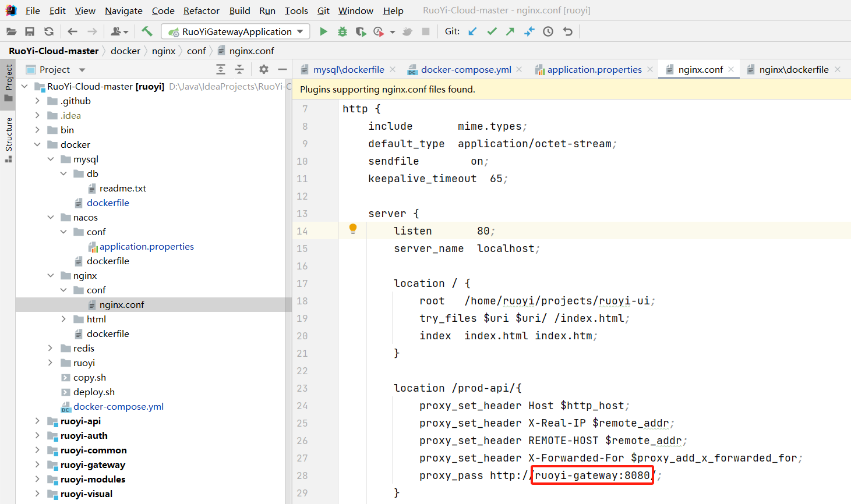Click breadcrumb 'docker' in navigation bar
This screenshot has width=851, height=504.
125,51
